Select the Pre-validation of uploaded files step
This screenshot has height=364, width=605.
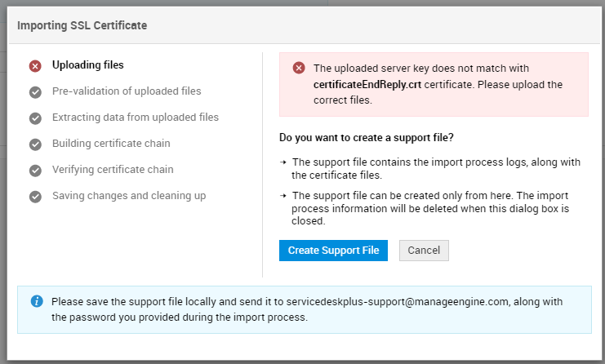(x=127, y=91)
